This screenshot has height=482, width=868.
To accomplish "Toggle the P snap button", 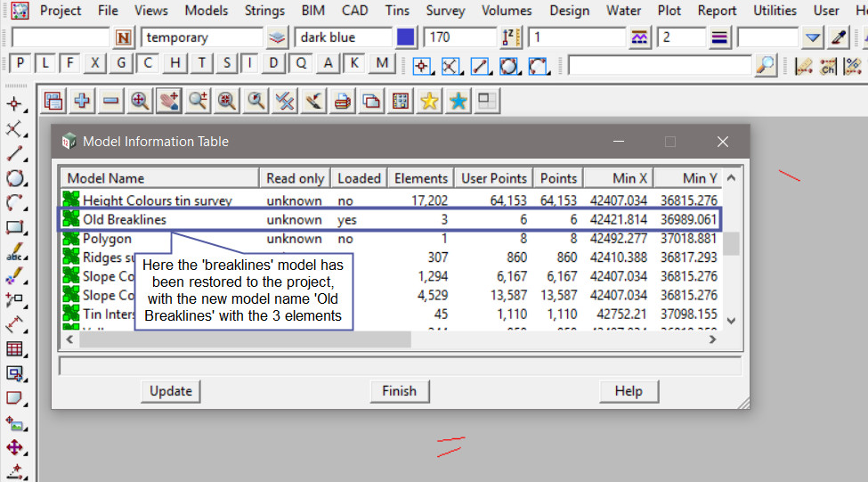I will pos(20,64).
